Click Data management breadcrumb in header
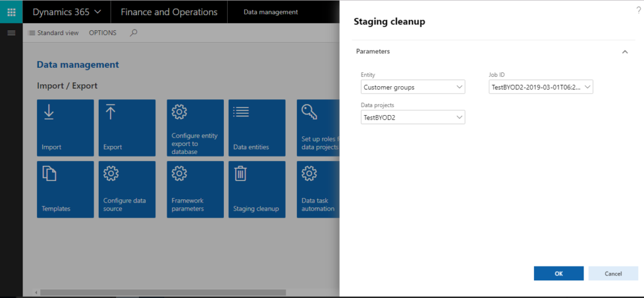 270,12
